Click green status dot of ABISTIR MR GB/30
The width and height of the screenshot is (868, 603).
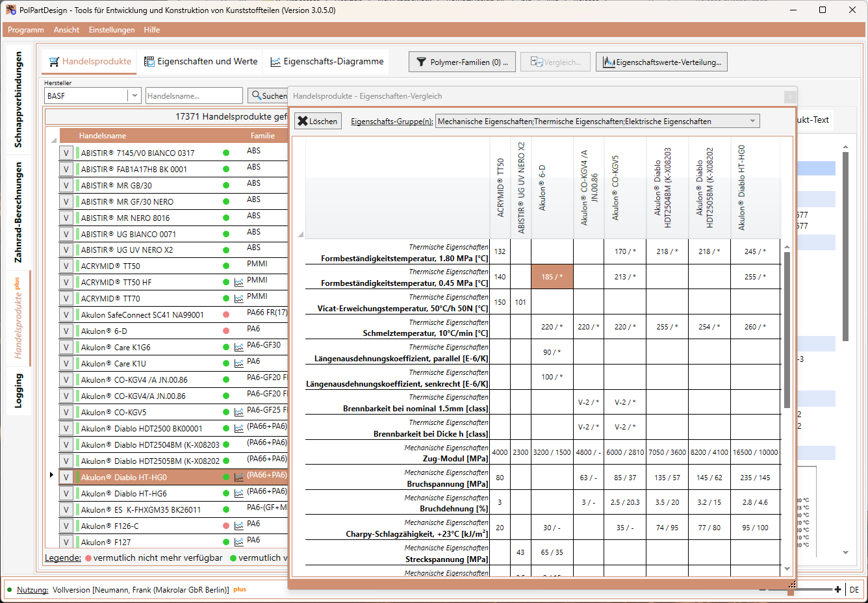pyautogui.click(x=226, y=185)
